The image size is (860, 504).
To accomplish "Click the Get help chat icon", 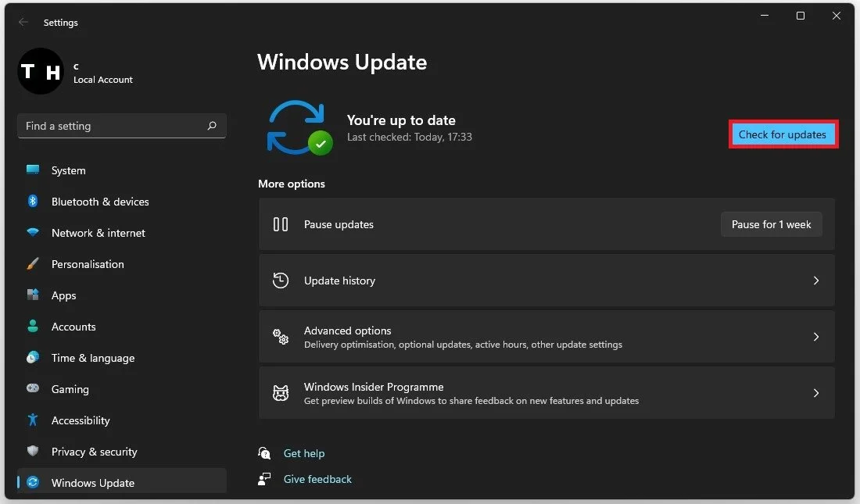I will (264, 453).
